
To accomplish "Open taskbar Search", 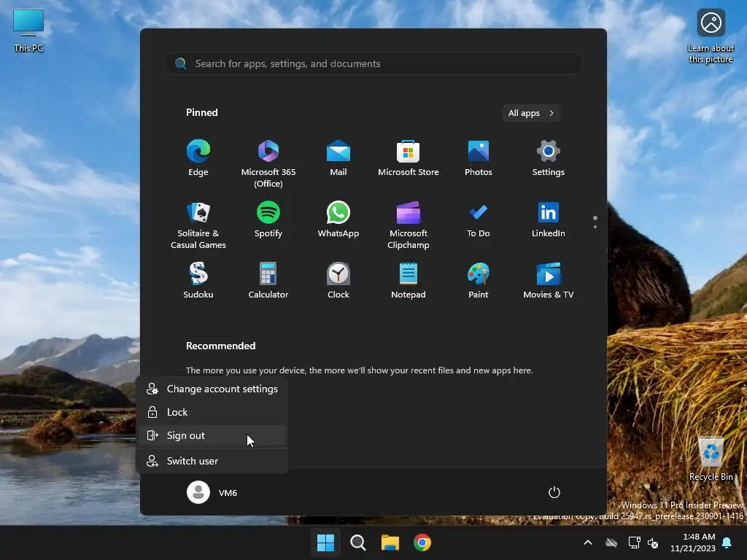I will tap(357, 542).
